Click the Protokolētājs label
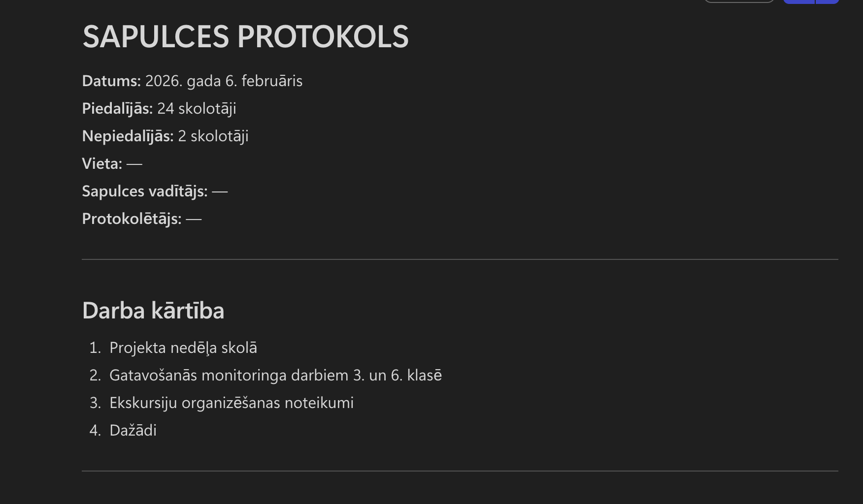The height and width of the screenshot is (504, 863). coord(132,219)
